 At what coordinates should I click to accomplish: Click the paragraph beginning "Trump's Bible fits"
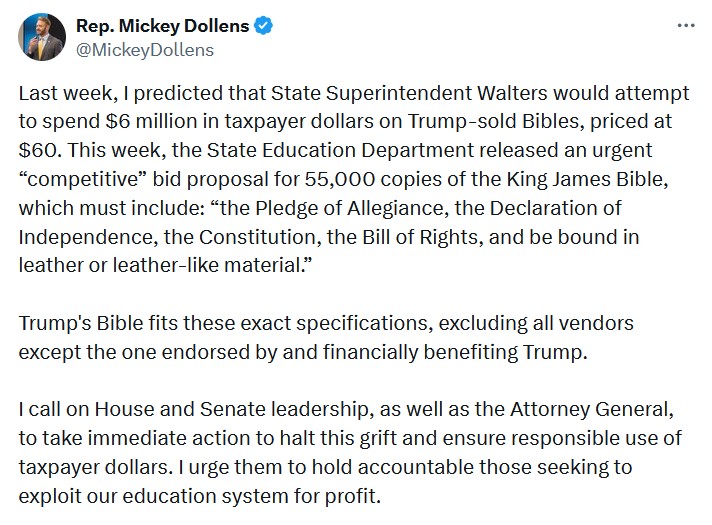[326, 337]
